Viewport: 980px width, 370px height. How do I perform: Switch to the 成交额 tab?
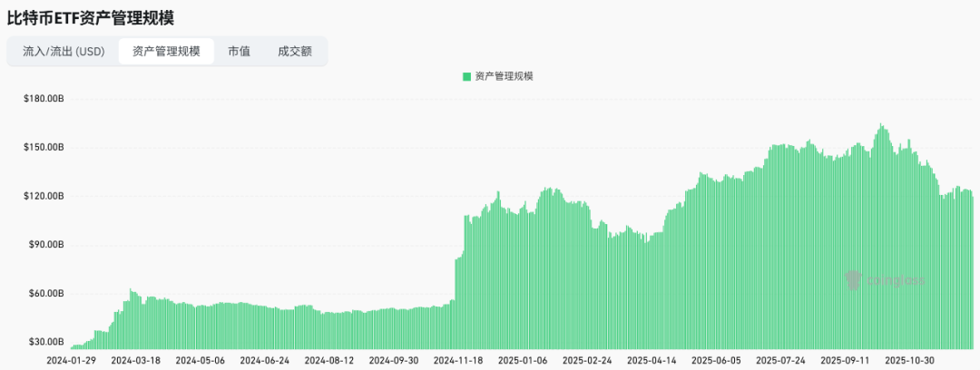coord(295,52)
